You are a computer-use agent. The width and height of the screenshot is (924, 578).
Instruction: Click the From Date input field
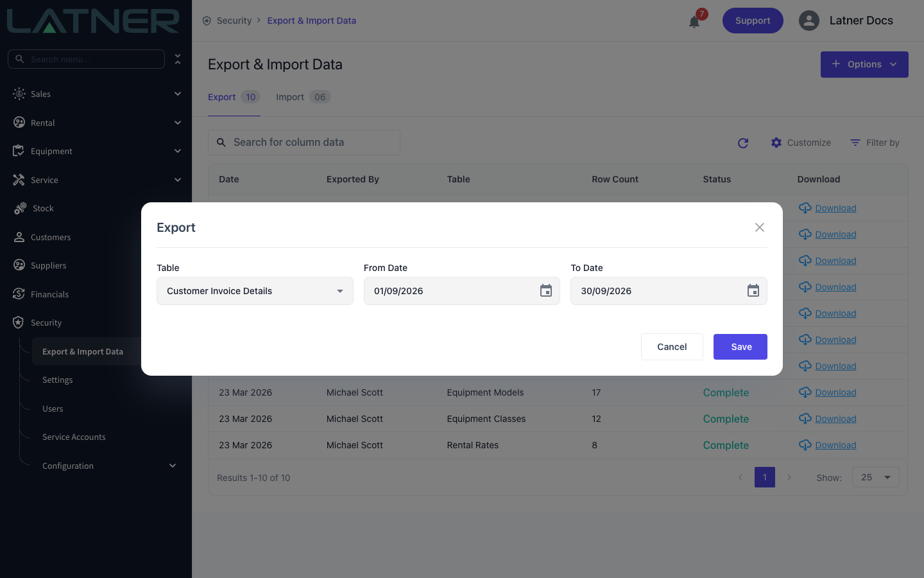(462, 291)
